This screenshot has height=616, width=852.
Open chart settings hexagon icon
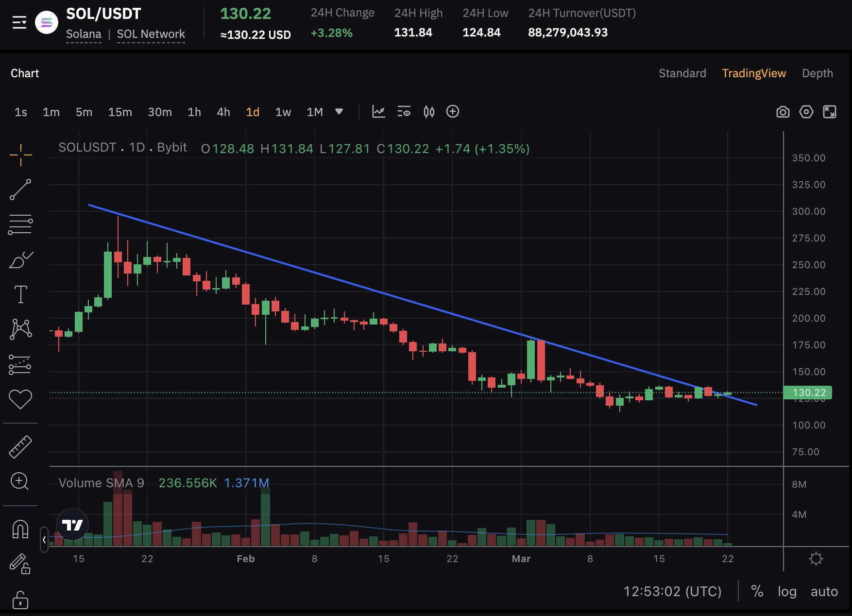806,112
